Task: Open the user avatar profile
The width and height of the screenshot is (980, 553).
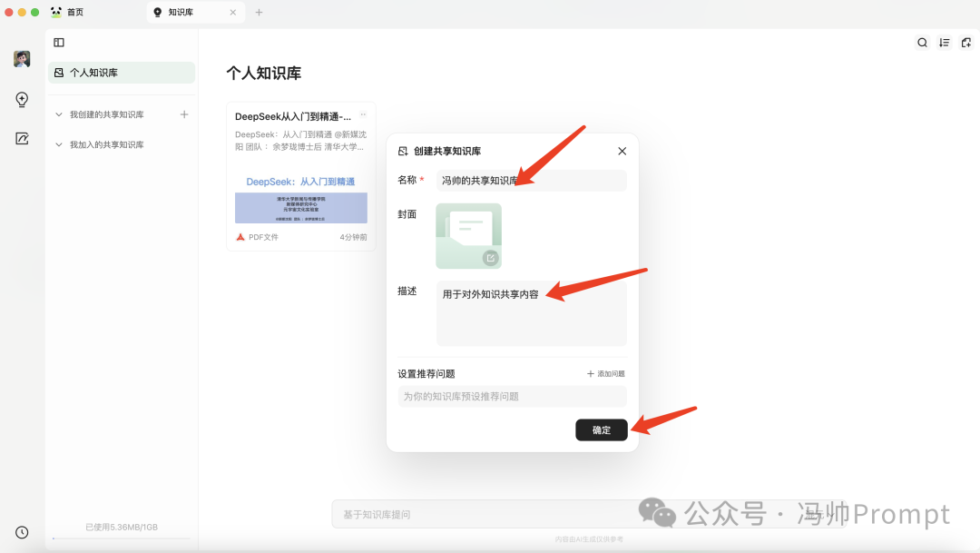Action: pos(22,59)
